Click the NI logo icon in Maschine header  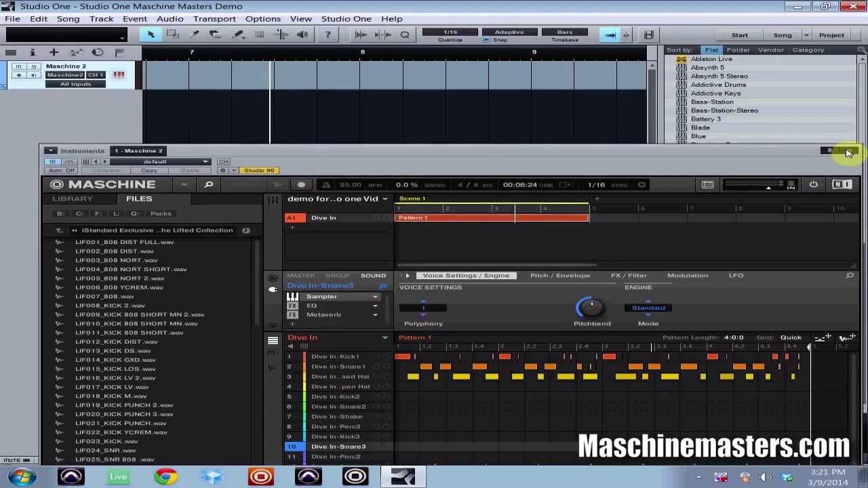tap(842, 184)
